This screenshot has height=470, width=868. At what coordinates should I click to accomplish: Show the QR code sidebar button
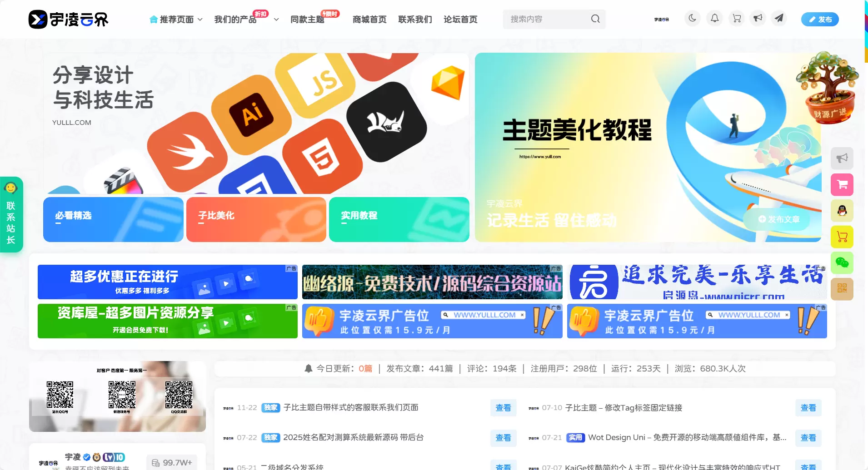click(842, 289)
